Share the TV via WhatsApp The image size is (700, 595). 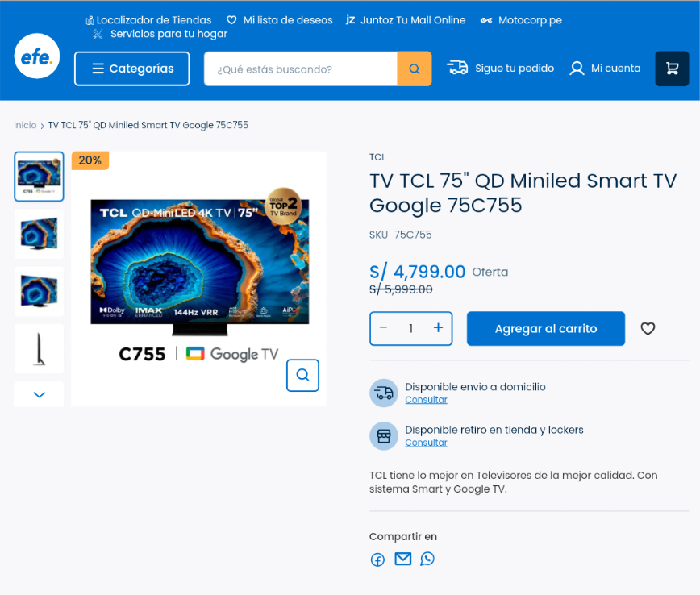click(427, 559)
